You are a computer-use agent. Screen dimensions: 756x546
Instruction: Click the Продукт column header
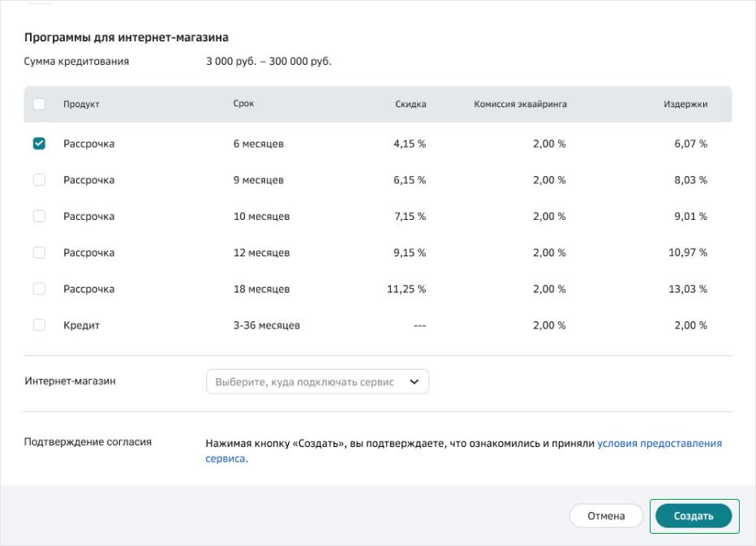(81, 104)
